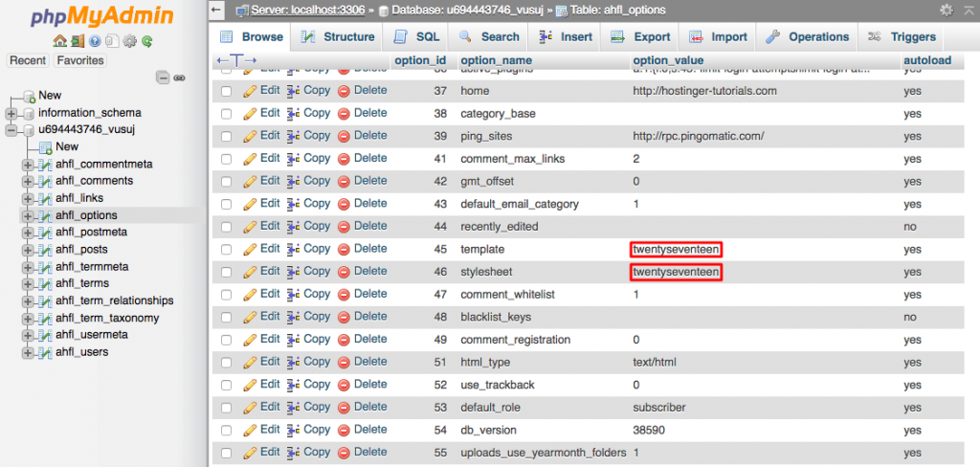
Task: Expand the ahfl_posts table node
Action: click(x=28, y=250)
